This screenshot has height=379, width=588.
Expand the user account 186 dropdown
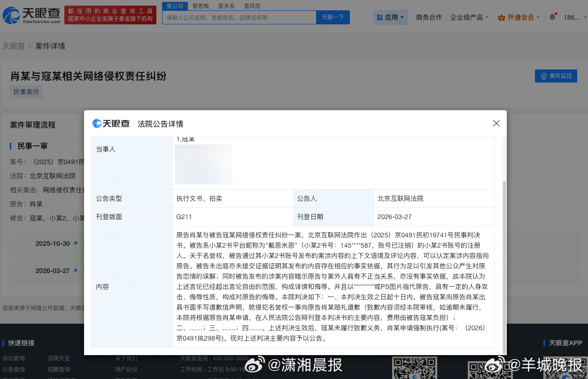click(x=573, y=17)
